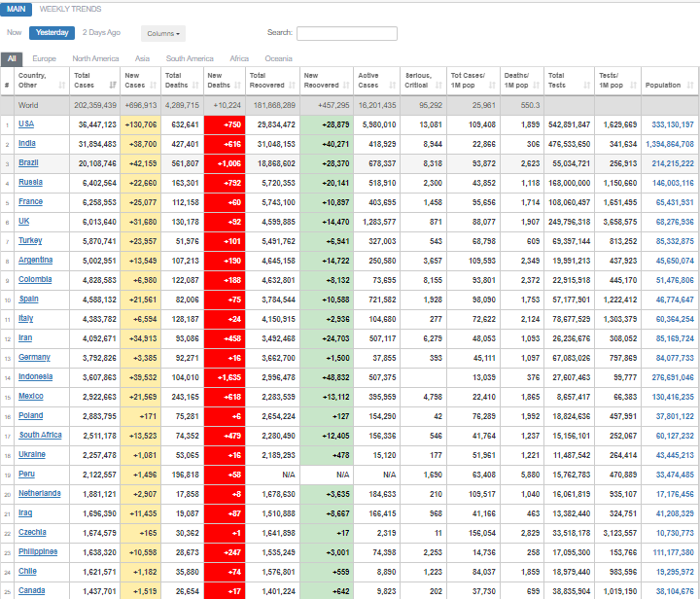Open the Columns dropdown

[163, 33]
